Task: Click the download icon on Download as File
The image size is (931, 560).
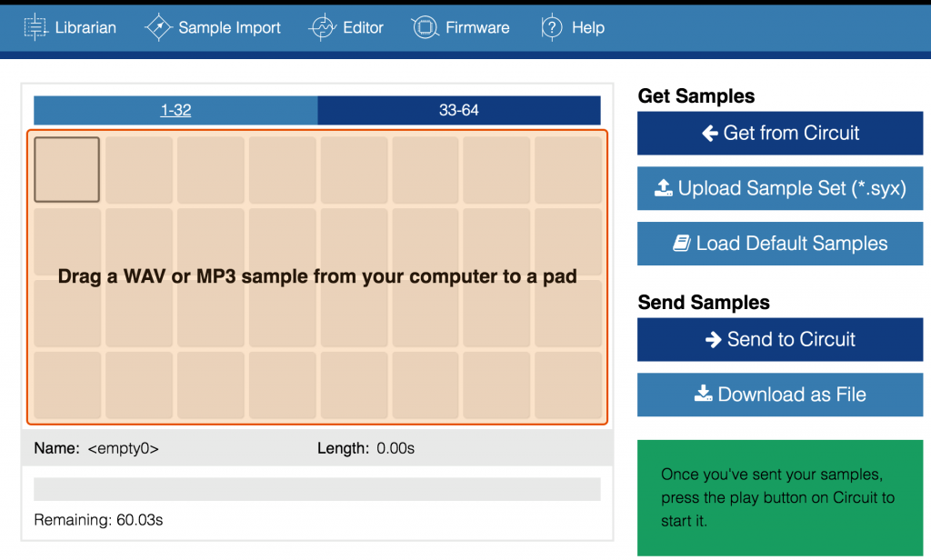Action: pos(704,395)
